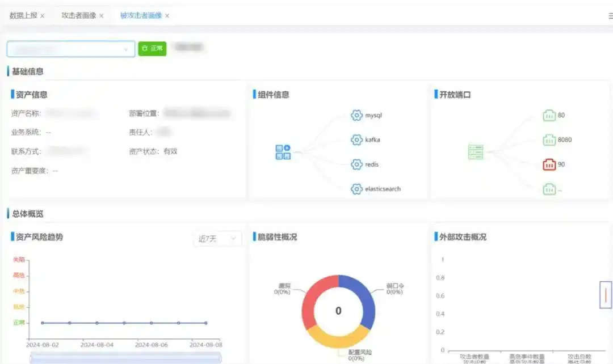Click the unnamed port icon below port 90
Screen dimensions: 613x364
coord(549,189)
